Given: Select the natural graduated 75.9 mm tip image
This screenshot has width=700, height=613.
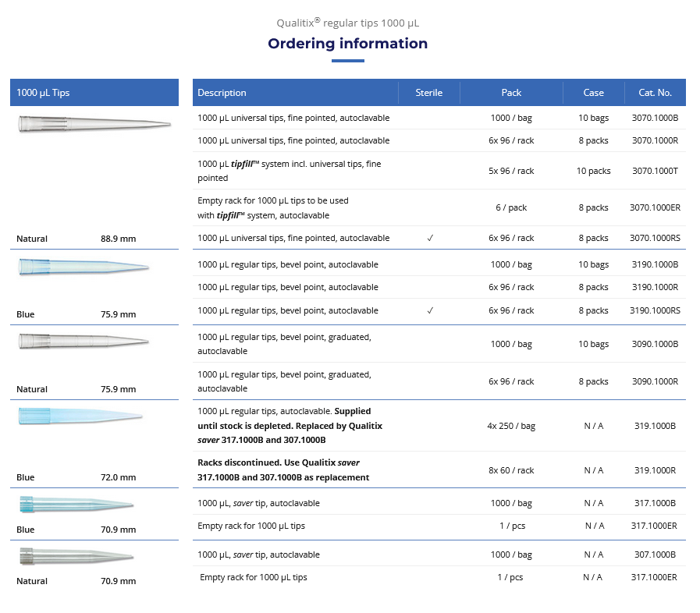Looking at the screenshot, I should click(x=84, y=341).
